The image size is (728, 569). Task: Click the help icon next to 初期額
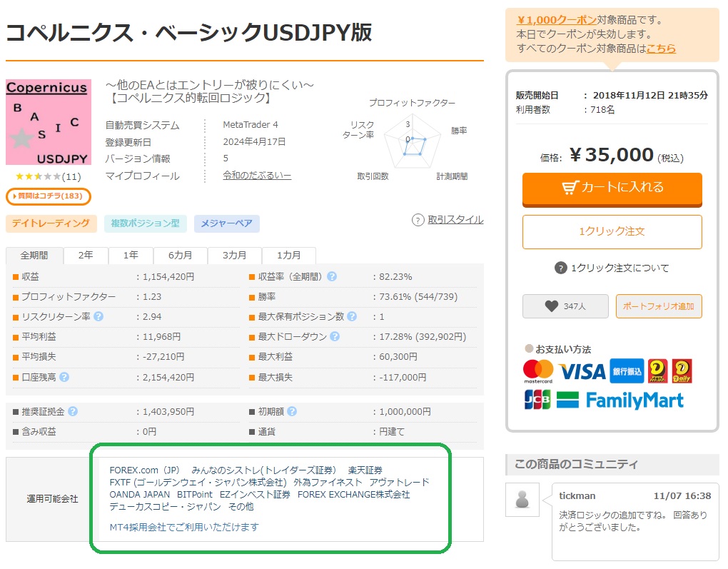292,411
